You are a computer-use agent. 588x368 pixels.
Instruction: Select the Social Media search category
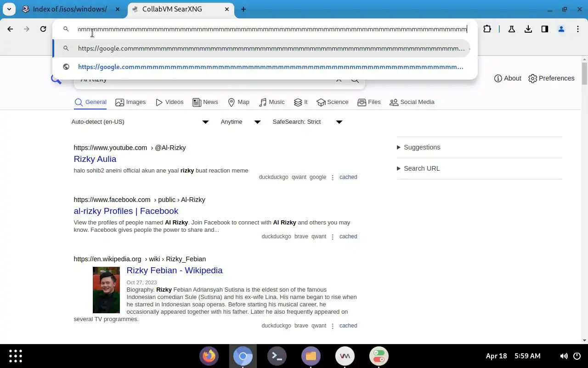412,102
